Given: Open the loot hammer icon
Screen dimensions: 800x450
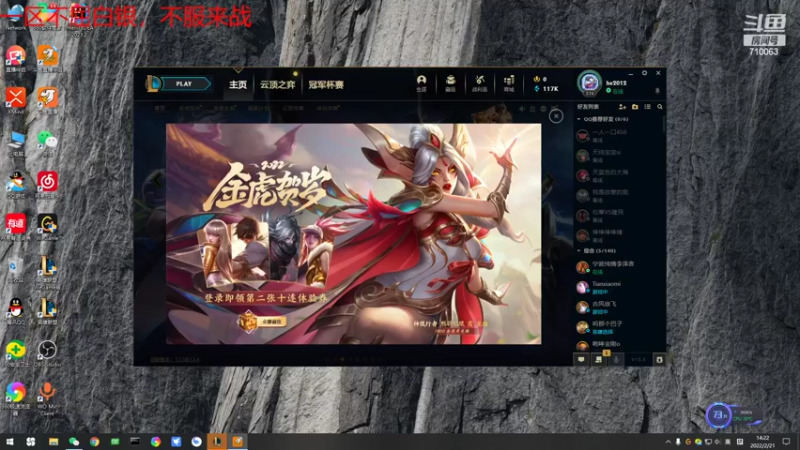Looking at the screenshot, I should pyautogui.click(x=480, y=83).
